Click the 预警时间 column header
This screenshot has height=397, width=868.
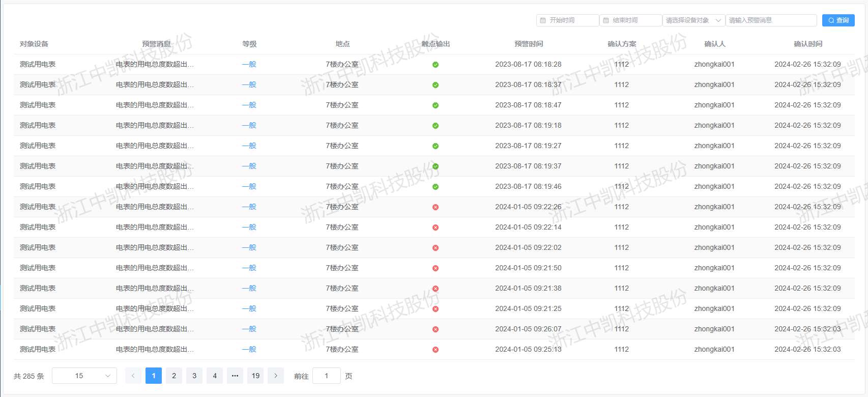529,44
